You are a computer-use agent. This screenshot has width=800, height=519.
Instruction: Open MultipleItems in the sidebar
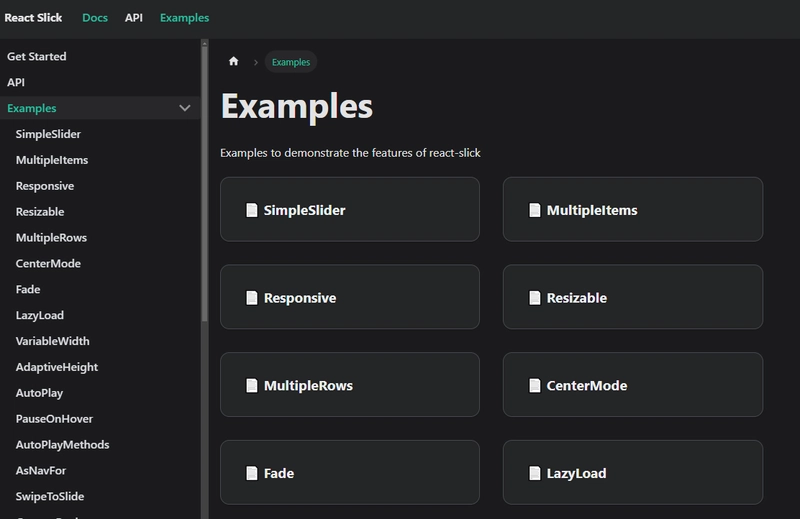[x=52, y=160]
